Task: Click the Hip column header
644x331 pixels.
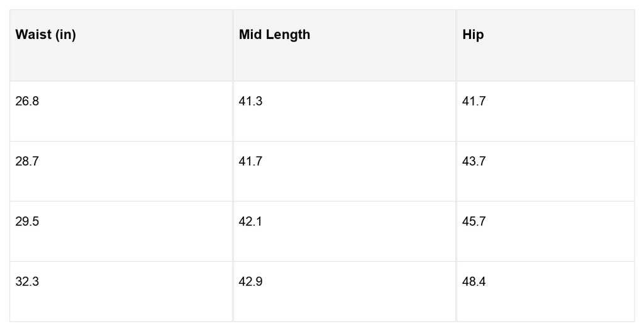Action: click(x=546, y=45)
